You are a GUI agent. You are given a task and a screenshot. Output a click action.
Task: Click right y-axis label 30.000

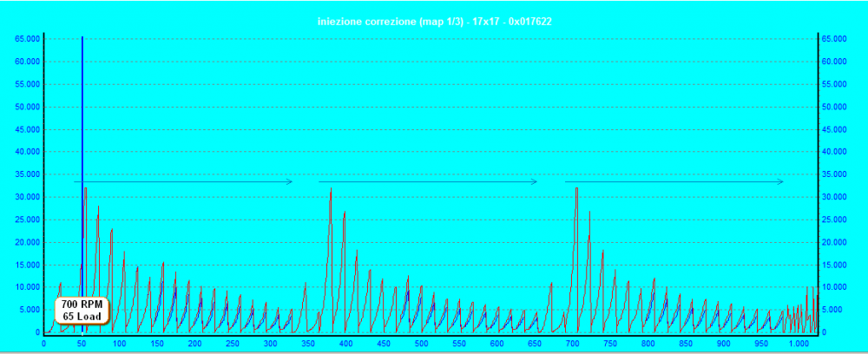point(833,197)
